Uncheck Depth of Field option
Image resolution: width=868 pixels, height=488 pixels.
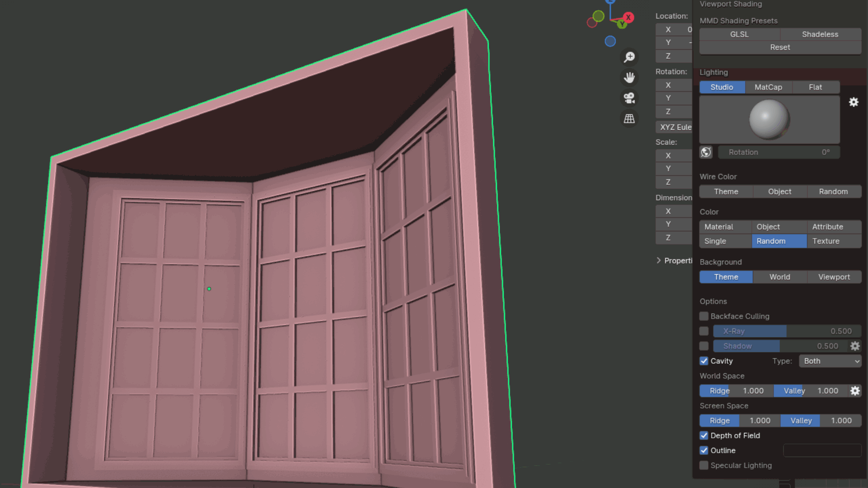704,436
